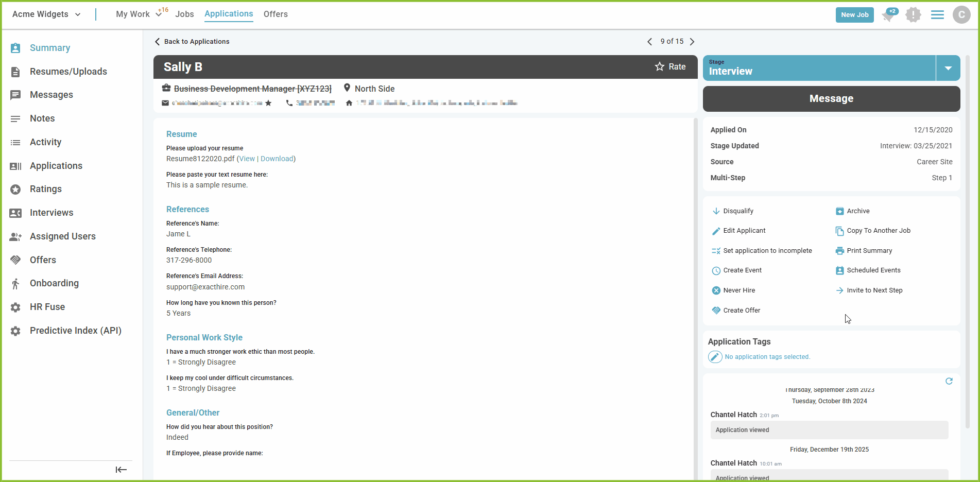Click the pencil icon to edit application tags

[x=715, y=357]
